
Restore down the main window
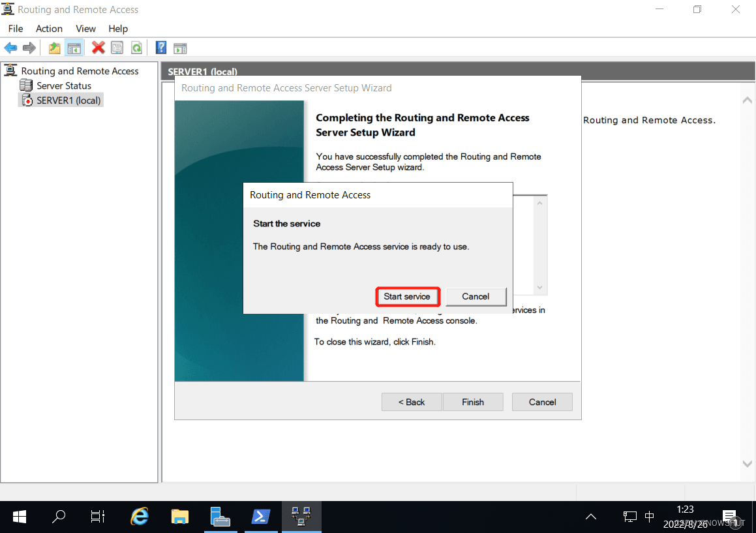(x=697, y=9)
